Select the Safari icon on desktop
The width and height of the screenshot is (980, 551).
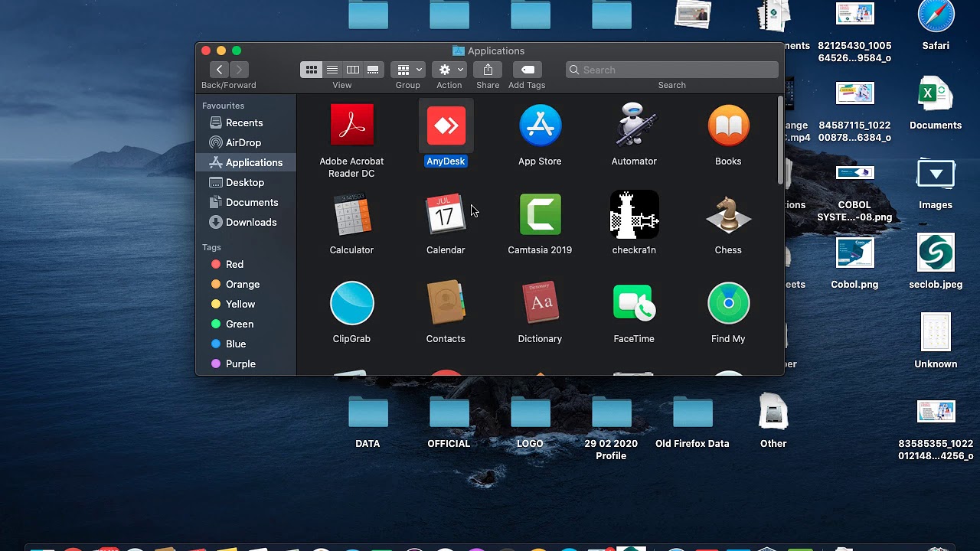pos(936,17)
